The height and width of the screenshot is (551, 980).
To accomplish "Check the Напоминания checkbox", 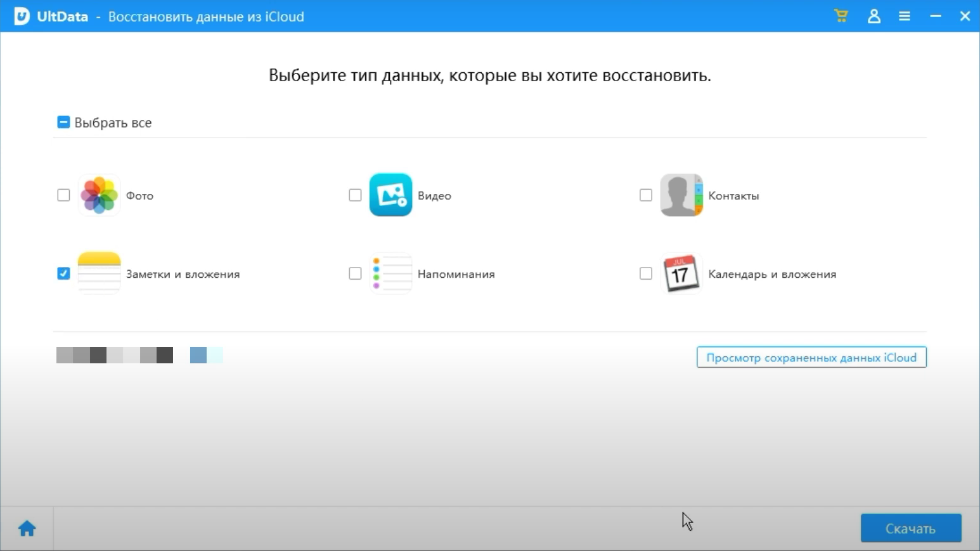I will [355, 273].
